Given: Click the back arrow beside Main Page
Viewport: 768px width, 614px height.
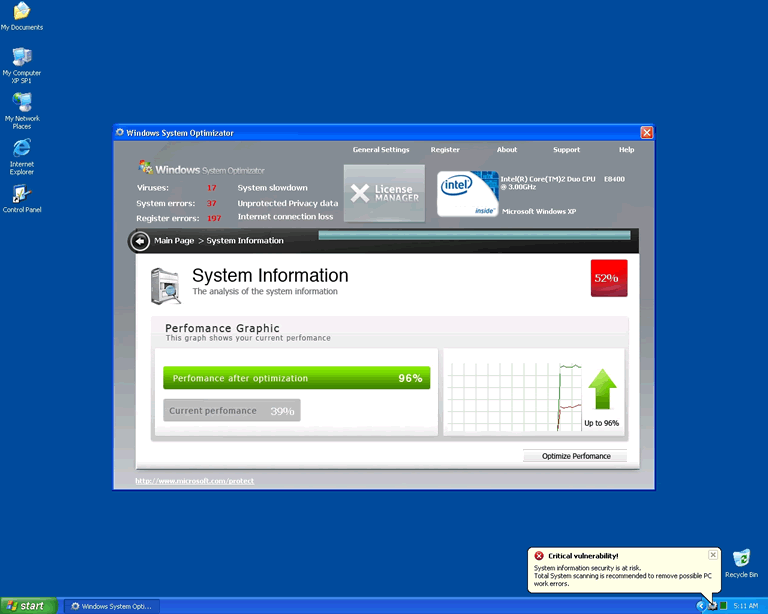Looking at the screenshot, I should tap(140, 241).
